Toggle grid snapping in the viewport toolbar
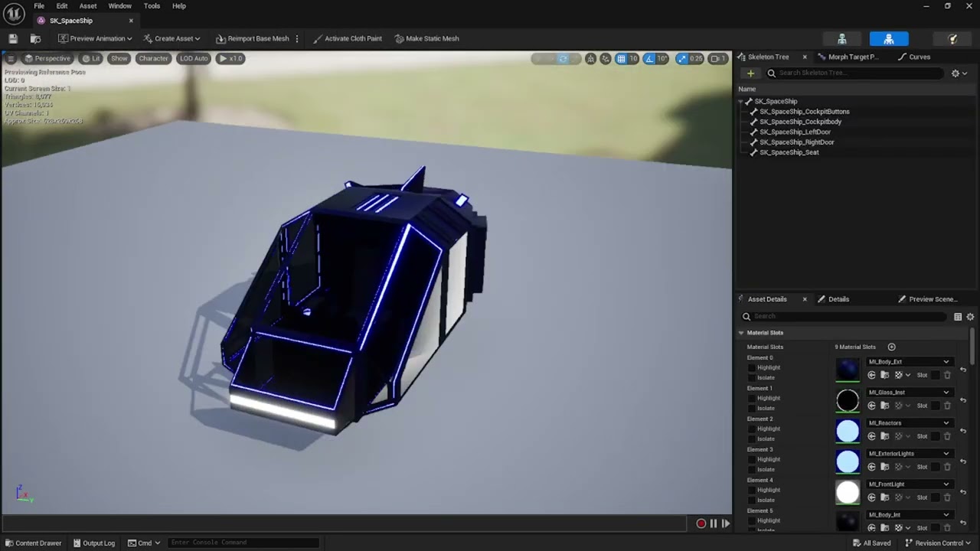 coord(622,58)
